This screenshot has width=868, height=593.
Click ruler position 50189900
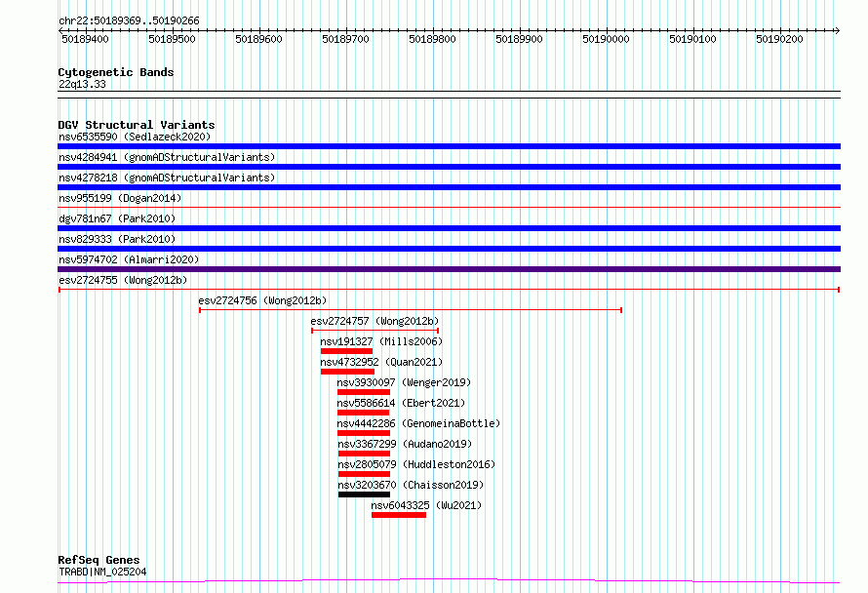pos(519,39)
